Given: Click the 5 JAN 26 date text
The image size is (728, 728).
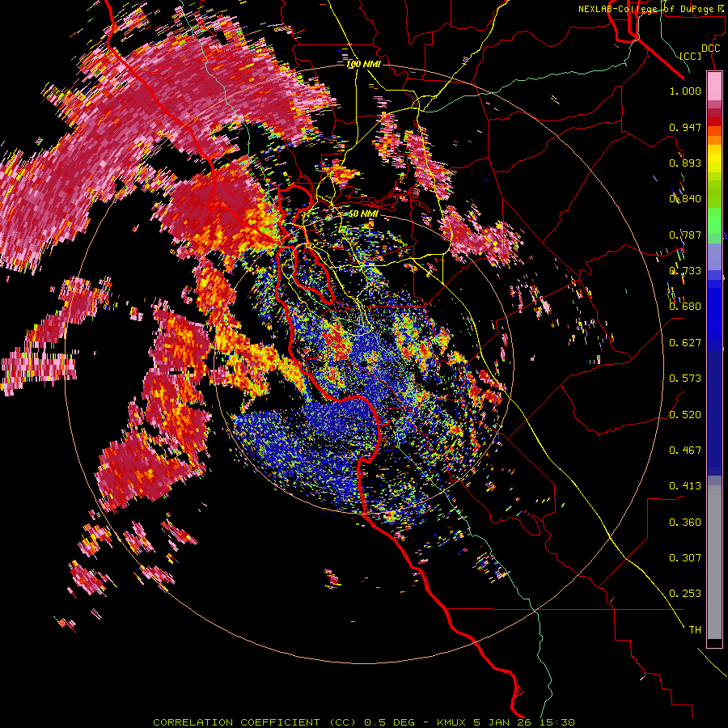Looking at the screenshot, I should (x=504, y=722).
